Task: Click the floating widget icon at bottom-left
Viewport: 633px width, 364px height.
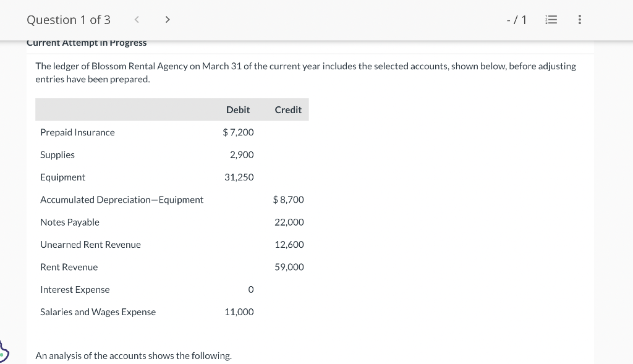Action: tap(4, 352)
